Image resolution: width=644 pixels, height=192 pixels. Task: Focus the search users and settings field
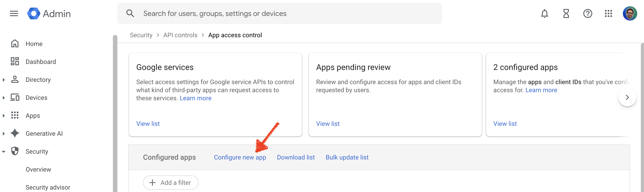[x=275, y=13]
